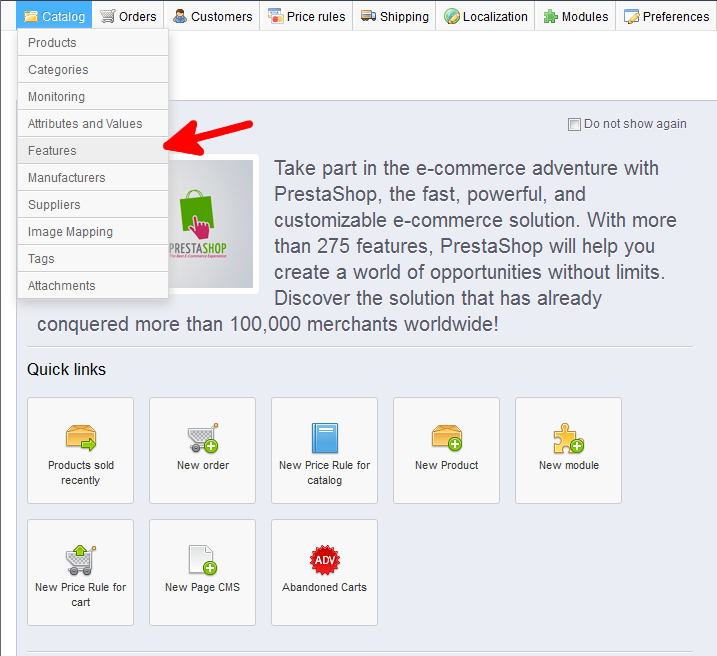Click the Shipping truck icon
Screen dimensions: 717x656
coord(369,16)
